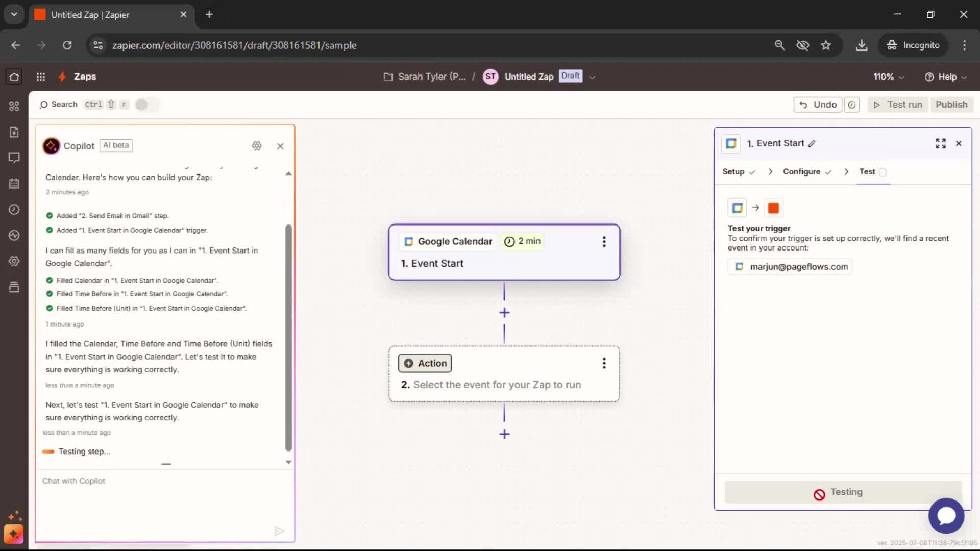Close the Copilot panel

tap(280, 146)
